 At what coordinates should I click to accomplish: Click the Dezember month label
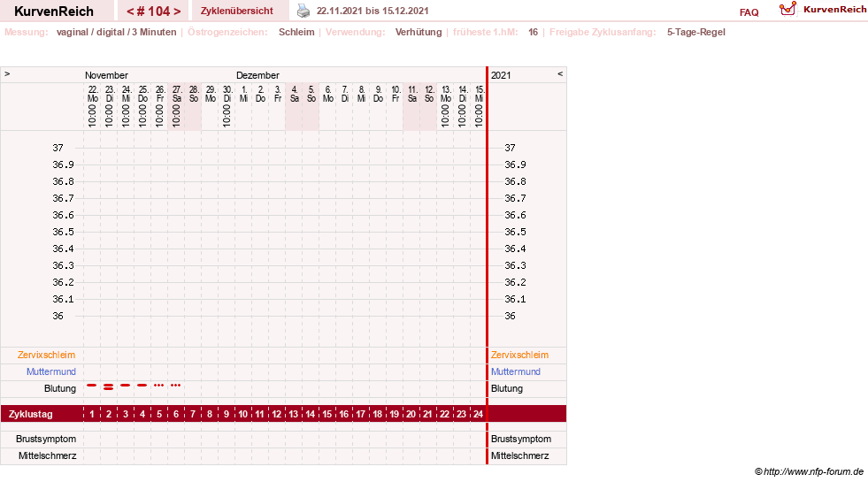pyautogui.click(x=257, y=74)
